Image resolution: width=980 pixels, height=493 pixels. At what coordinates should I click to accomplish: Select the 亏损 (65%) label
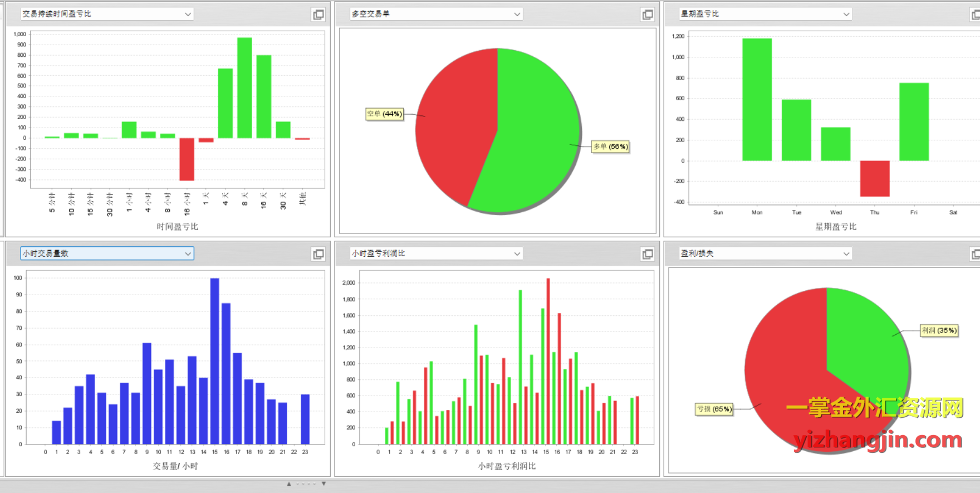pyautogui.click(x=714, y=409)
